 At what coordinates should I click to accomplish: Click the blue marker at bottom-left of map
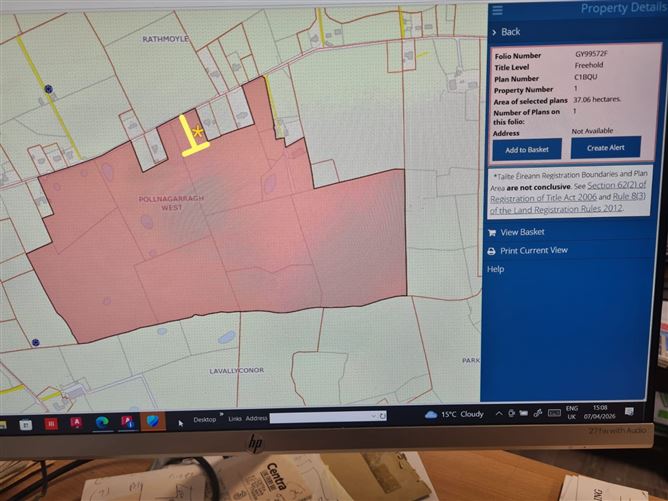click(x=35, y=342)
